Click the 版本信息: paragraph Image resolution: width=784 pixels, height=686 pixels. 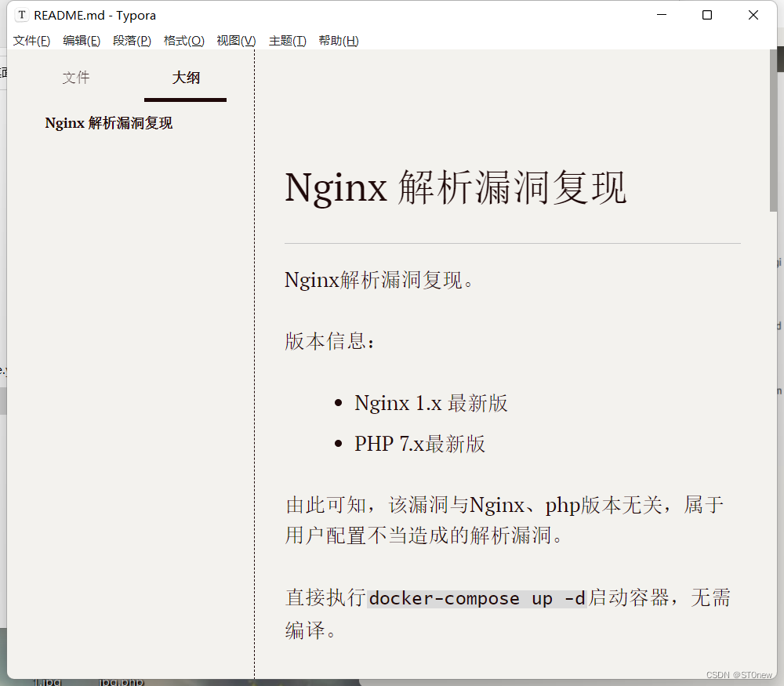(329, 342)
